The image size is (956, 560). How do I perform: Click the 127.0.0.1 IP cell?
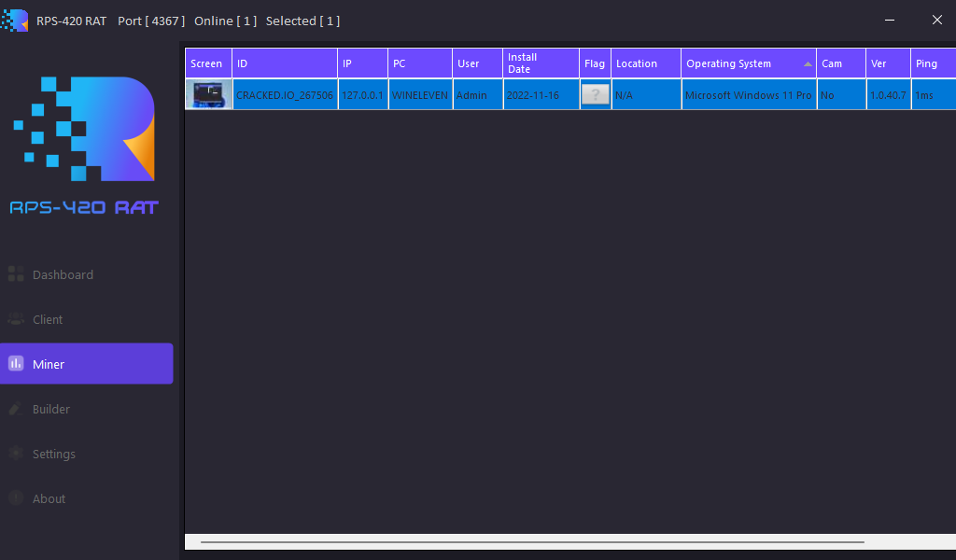click(x=363, y=95)
